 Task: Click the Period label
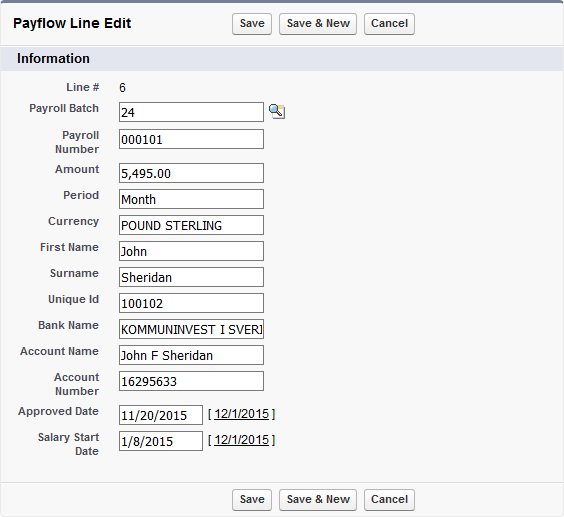[81, 195]
